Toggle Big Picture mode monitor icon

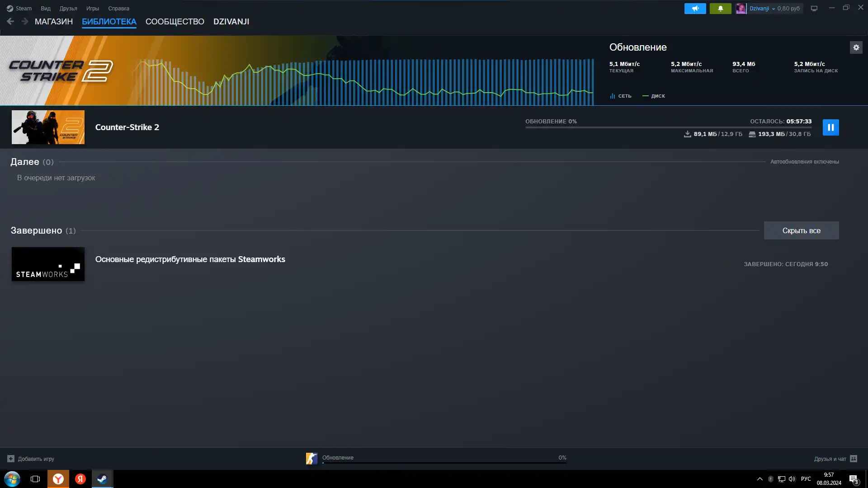point(814,9)
